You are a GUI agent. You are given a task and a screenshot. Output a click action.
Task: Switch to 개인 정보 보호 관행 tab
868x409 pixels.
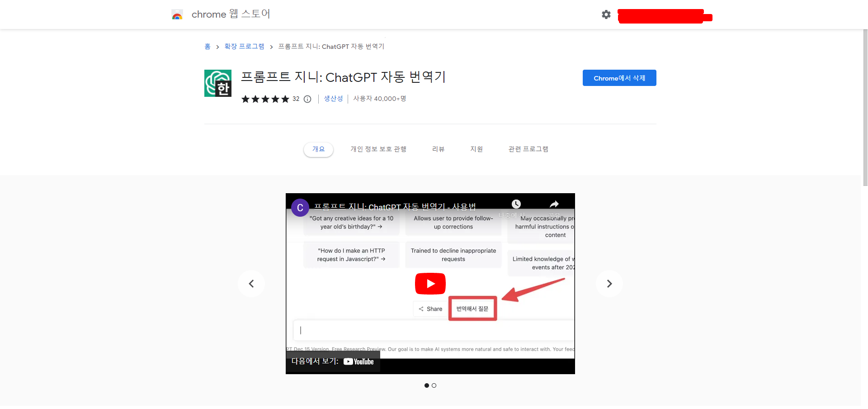378,149
